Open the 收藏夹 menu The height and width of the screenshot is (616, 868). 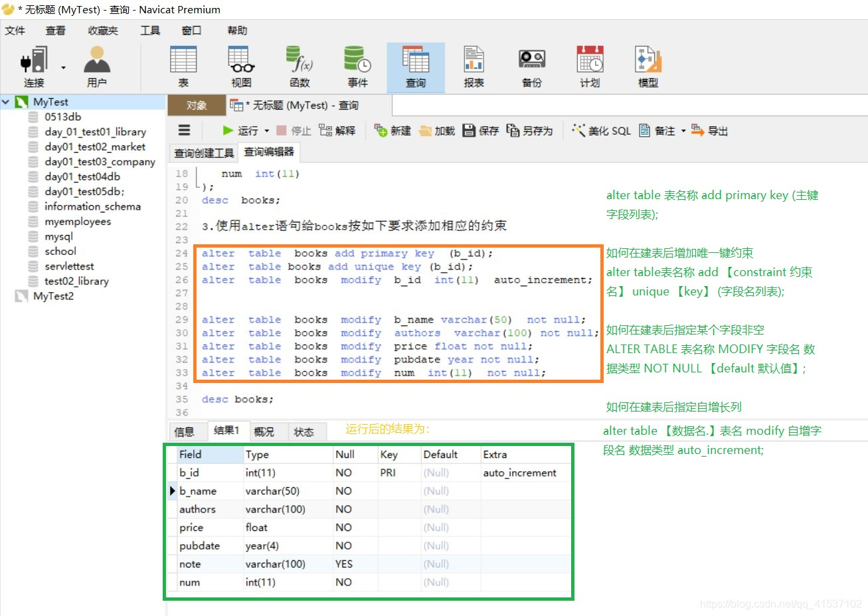tap(103, 31)
